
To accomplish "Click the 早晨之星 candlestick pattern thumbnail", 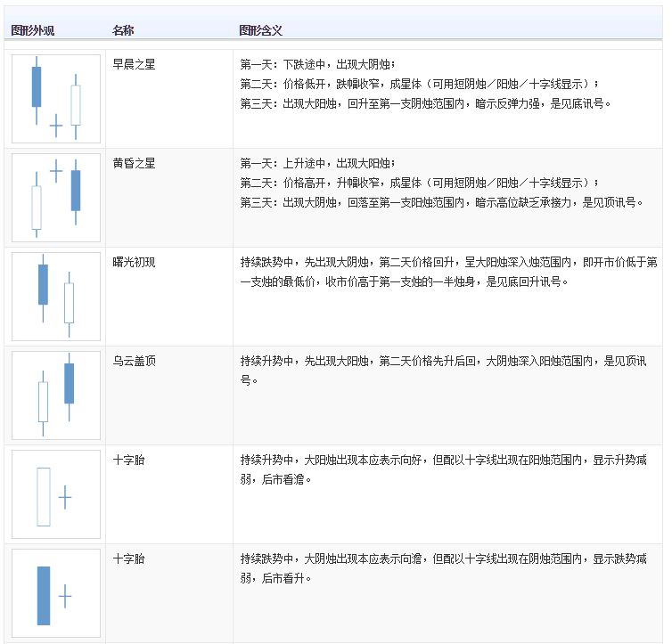I will tap(56, 99).
